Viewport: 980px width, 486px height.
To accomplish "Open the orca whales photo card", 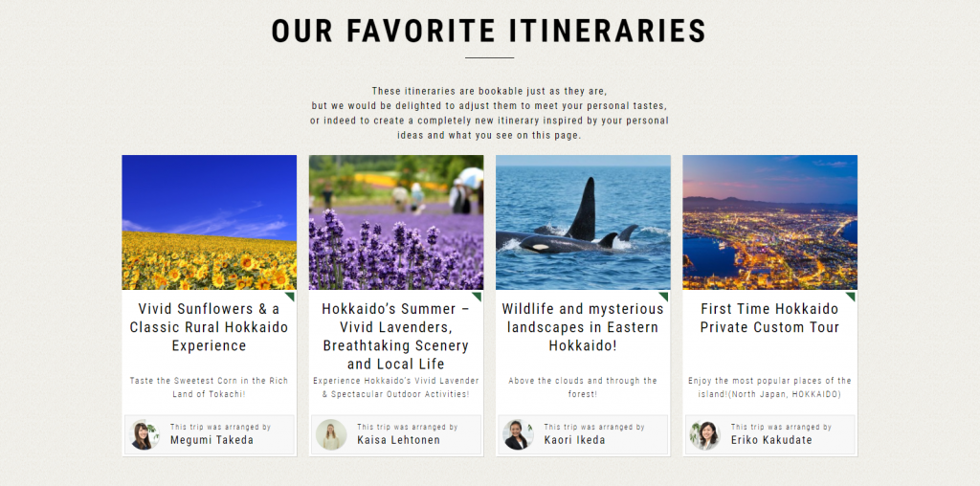I will pyautogui.click(x=583, y=222).
